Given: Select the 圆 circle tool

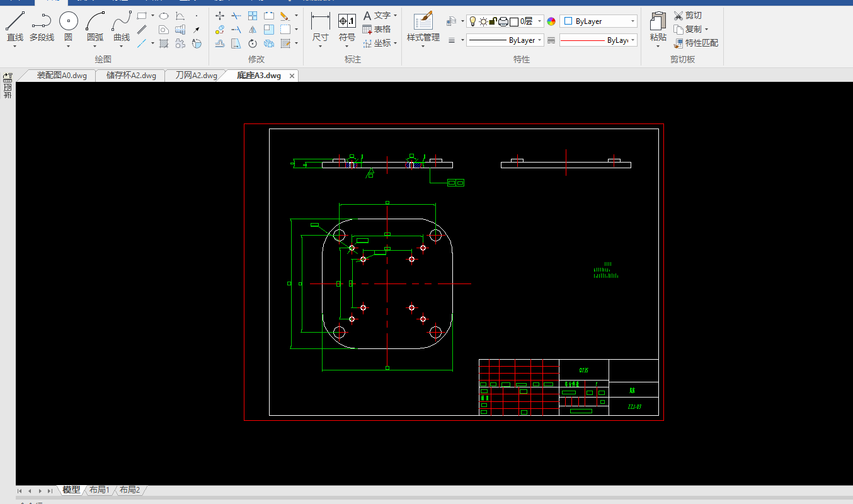Looking at the screenshot, I should tap(68, 26).
